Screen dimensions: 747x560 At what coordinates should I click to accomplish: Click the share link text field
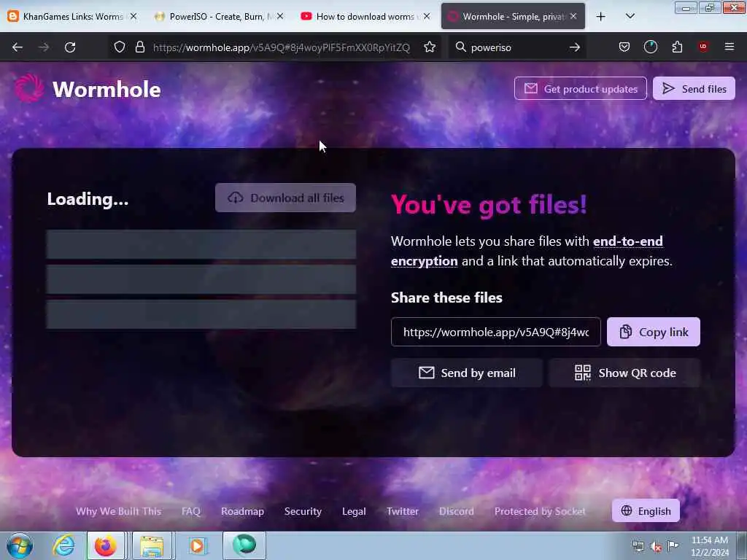click(x=495, y=332)
